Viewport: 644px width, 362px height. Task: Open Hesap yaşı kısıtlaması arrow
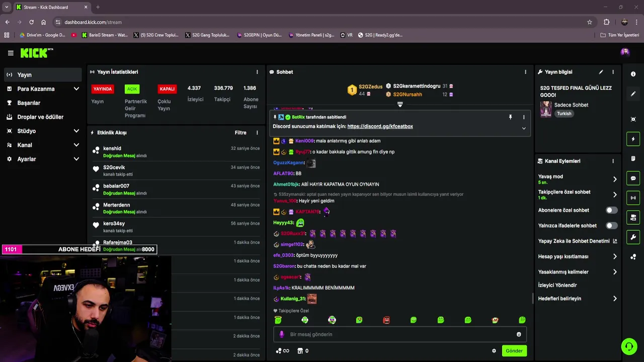click(x=615, y=256)
